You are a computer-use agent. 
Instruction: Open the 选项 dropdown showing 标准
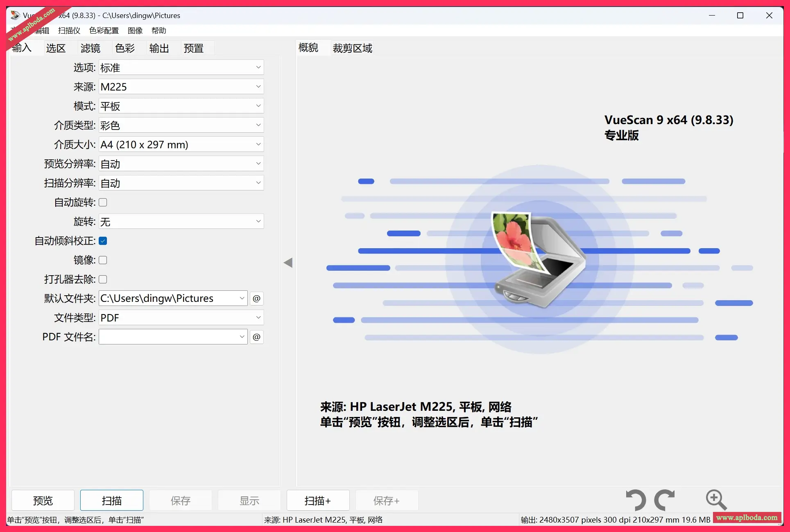[181, 68]
